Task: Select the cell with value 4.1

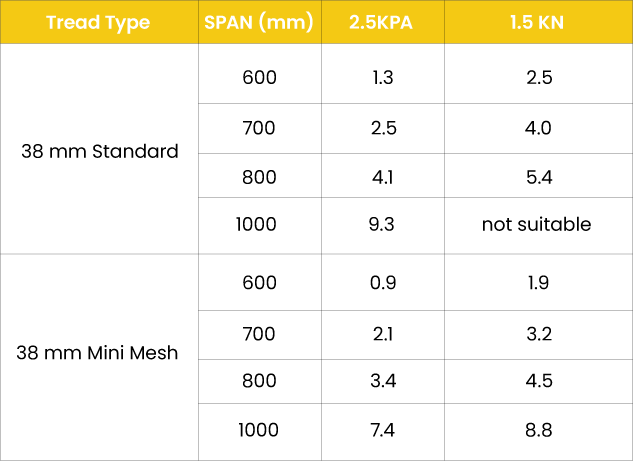Action: pos(381,177)
